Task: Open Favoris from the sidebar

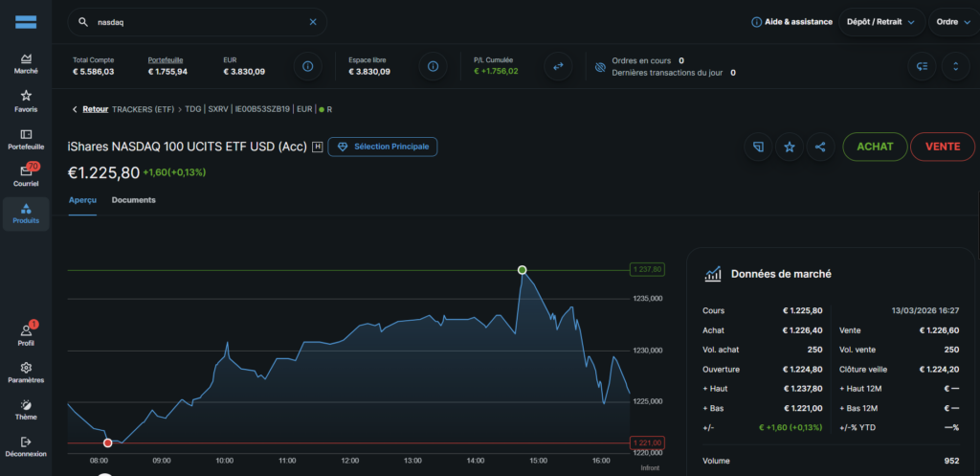Action: coord(26,101)
